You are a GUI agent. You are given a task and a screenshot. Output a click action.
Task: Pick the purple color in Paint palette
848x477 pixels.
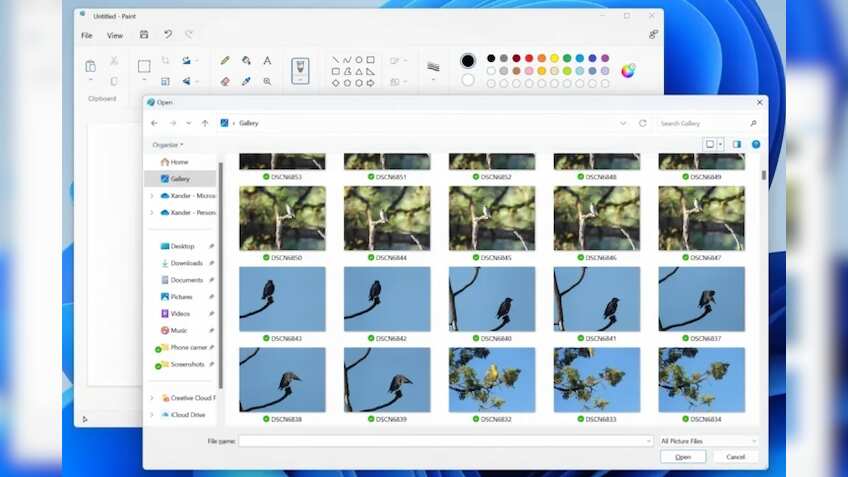point(605,58)
